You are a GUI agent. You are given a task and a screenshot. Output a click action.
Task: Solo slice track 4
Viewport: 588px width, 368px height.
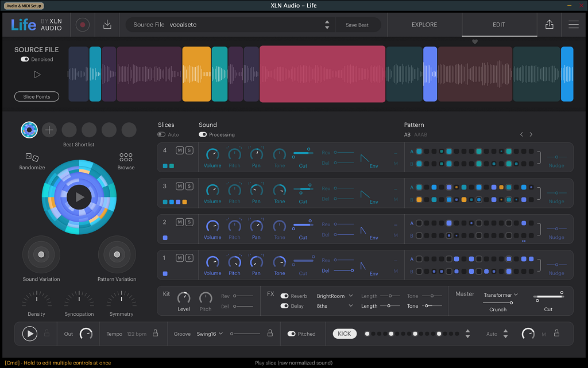189,150
